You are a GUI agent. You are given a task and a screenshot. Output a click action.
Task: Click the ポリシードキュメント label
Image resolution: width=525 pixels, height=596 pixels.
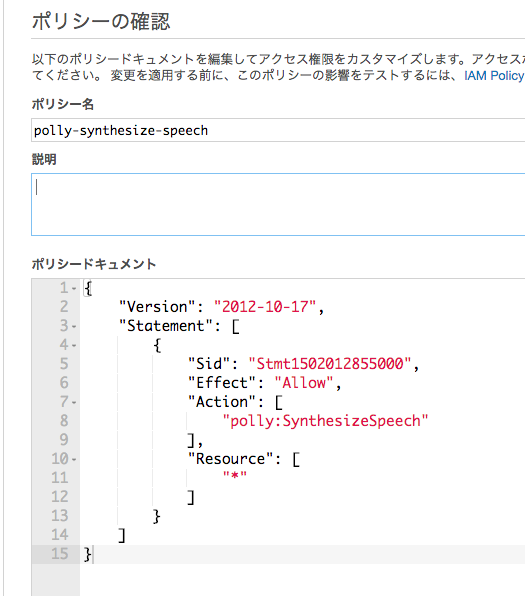click(94, 264)
